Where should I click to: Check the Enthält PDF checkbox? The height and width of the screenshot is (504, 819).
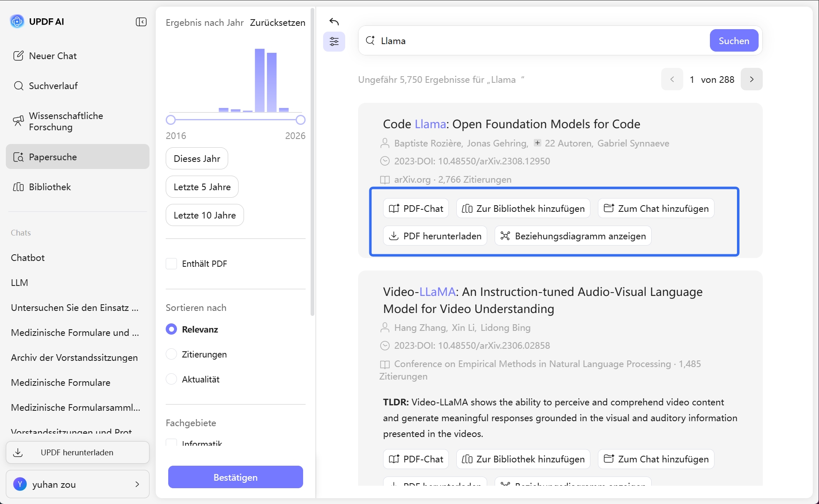coord(171,263)
